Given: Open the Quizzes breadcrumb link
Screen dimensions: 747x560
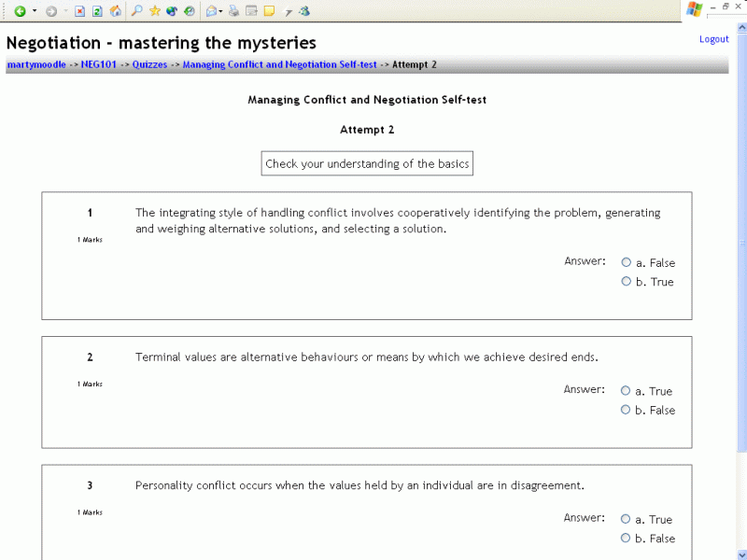Looking at the screenshot, I should (149, 64).
